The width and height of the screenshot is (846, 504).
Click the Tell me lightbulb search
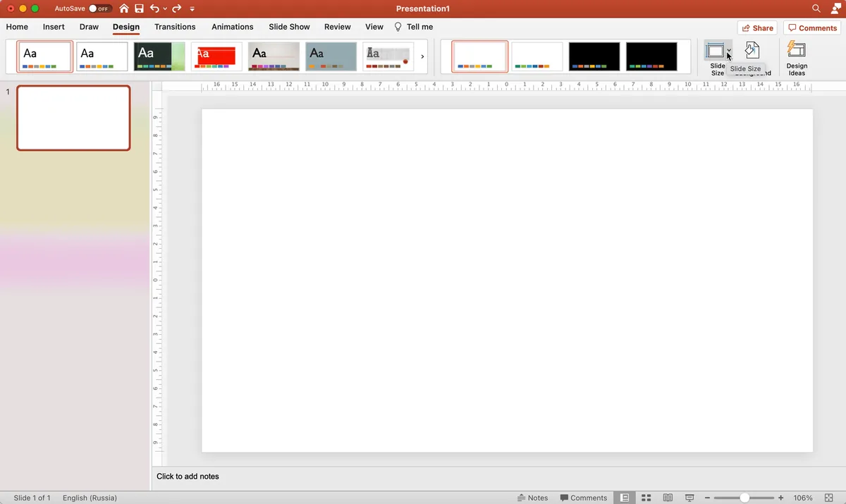coord(413,27)
